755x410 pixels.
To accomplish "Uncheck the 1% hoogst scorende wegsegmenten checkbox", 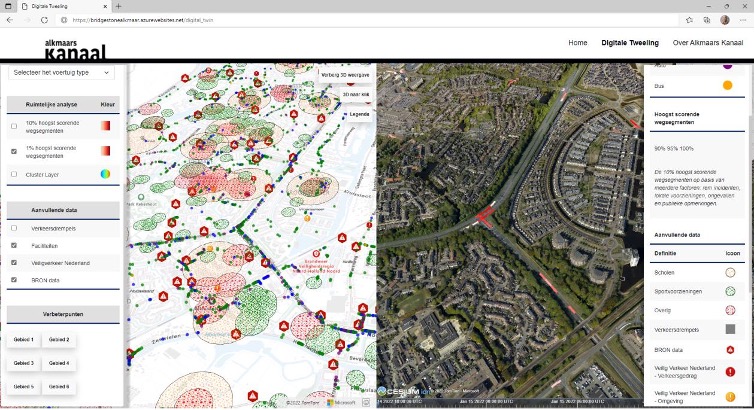I will pyautogui.click(x=13, y=151).
